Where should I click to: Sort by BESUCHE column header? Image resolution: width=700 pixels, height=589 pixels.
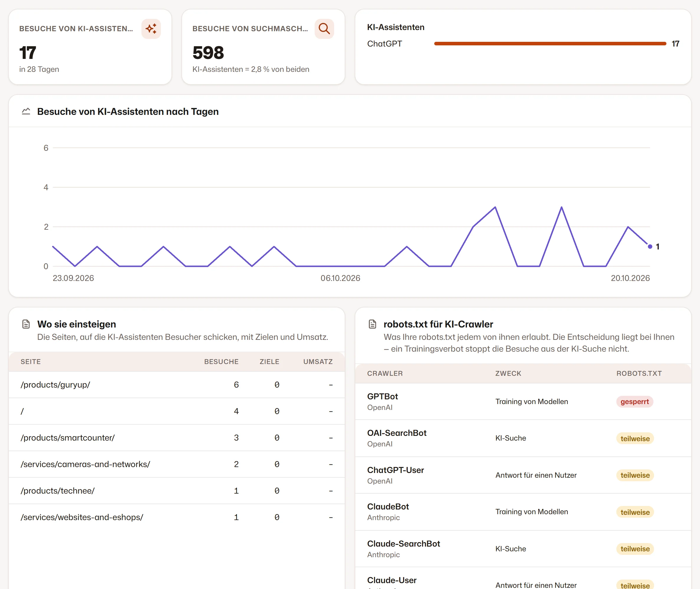(x=222, y=362)
